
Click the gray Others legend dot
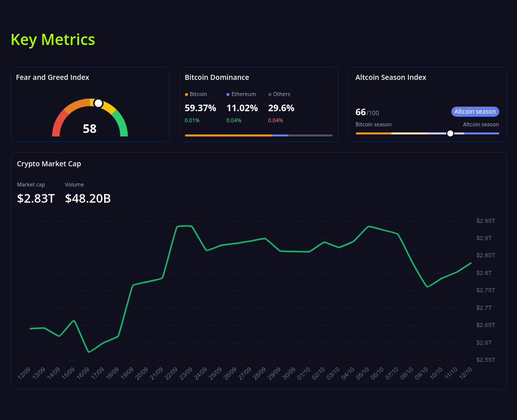click(x=270, y=95)
